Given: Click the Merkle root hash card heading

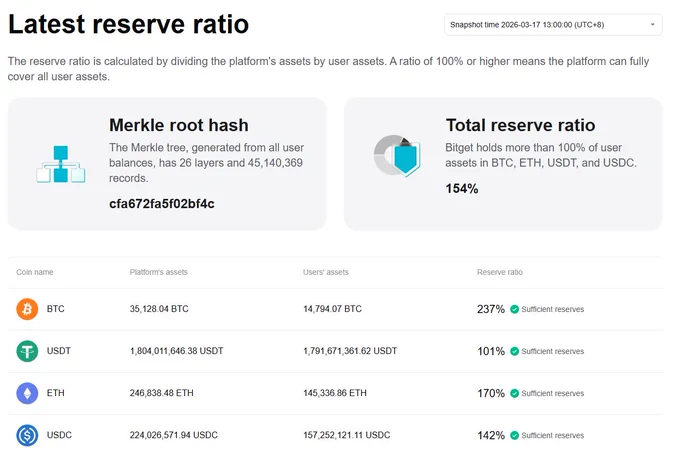Looking at the screenshot, I should click(x=179, y=125).
